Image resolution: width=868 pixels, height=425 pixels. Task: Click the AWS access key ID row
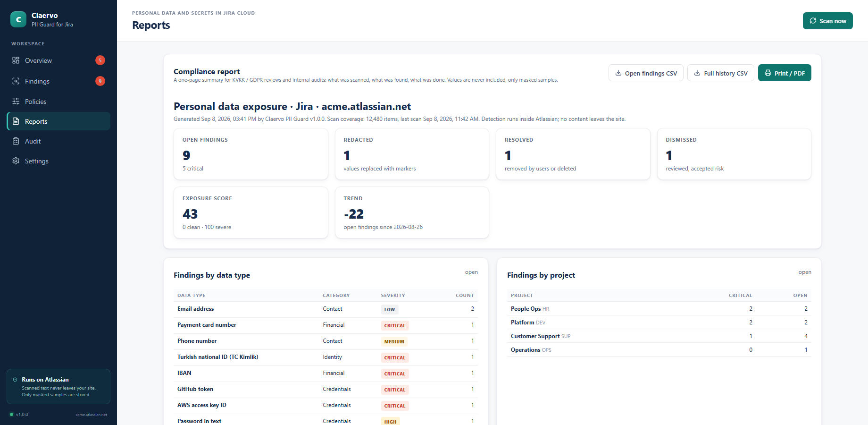[325, 406]
